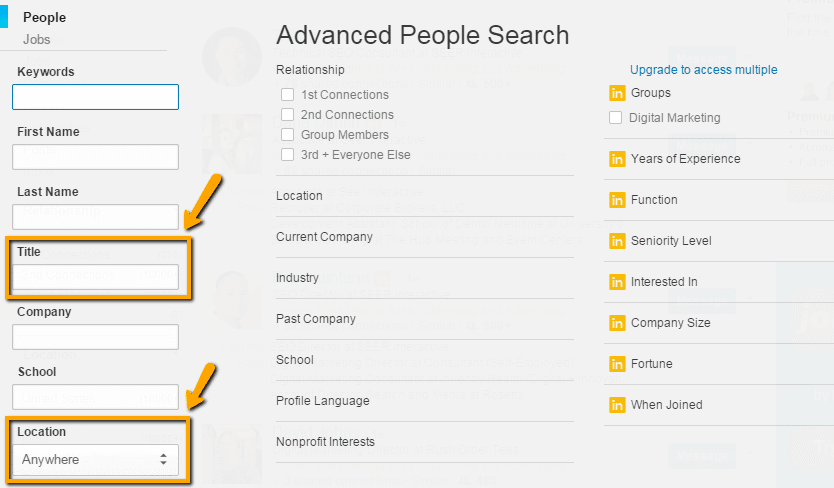The width and height of the screenshot is (834, 488).
Task: Open the Location Anywhere dropdown
Action: (x=96, y=460)
